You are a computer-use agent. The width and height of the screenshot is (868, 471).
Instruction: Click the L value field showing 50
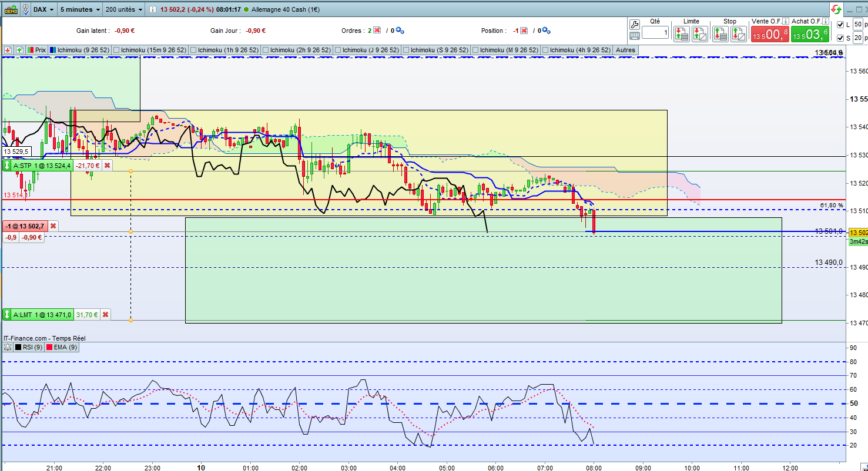point(858,25)
